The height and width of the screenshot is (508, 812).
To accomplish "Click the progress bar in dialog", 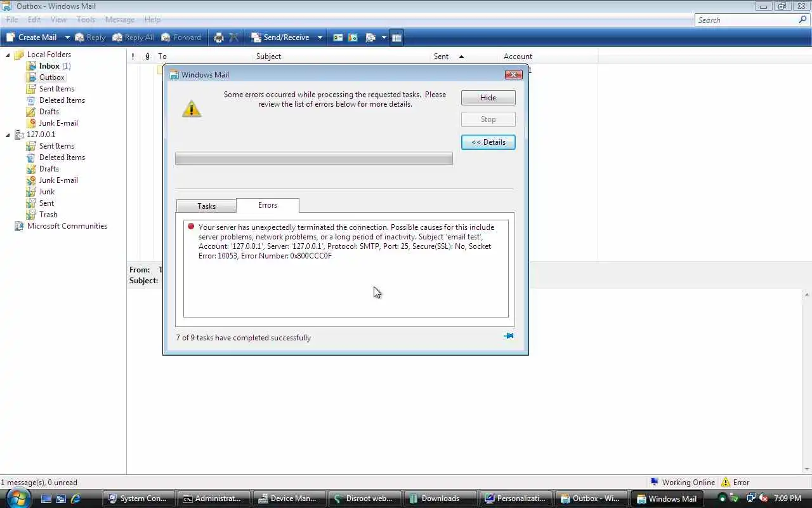I will point(314,159).
